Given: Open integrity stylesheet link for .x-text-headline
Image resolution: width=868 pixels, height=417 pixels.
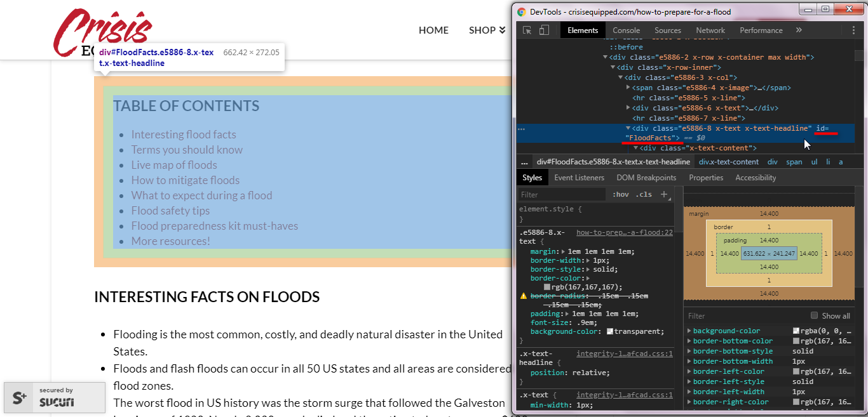Looking at the screenshot, I should pyautogui.click(x=625, y=354).
